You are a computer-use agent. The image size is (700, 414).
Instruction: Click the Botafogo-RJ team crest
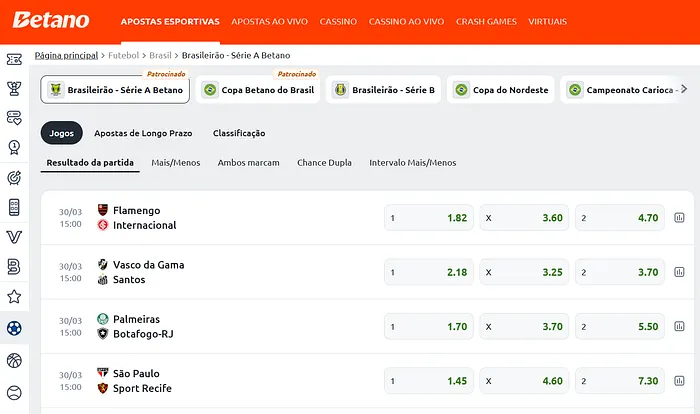click(x=103, y=334)
